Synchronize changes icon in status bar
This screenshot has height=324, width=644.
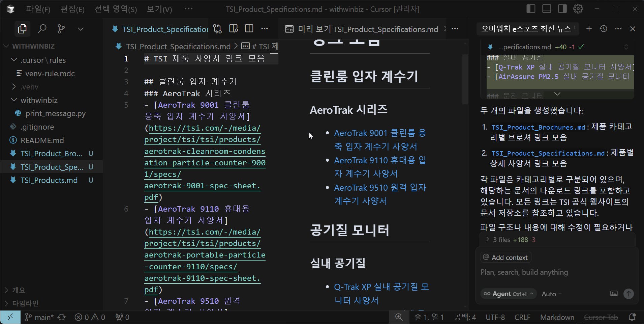tap(62, 317)
